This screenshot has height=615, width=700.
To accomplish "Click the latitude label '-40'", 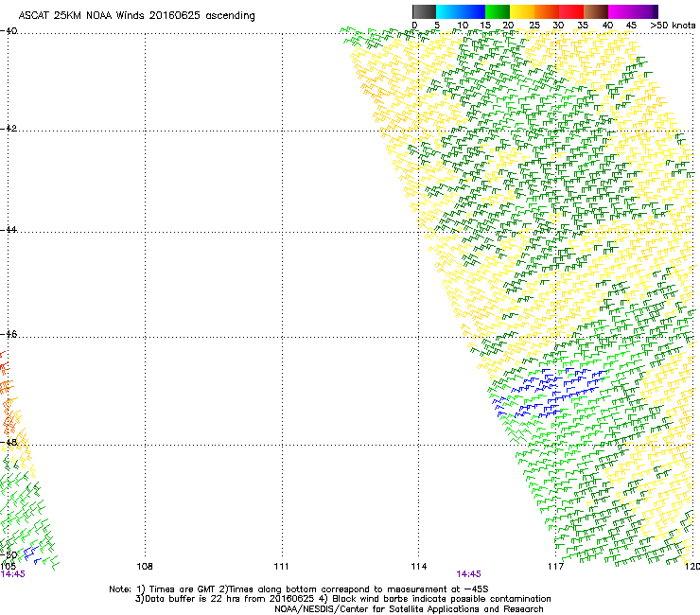I will point(9,31).
